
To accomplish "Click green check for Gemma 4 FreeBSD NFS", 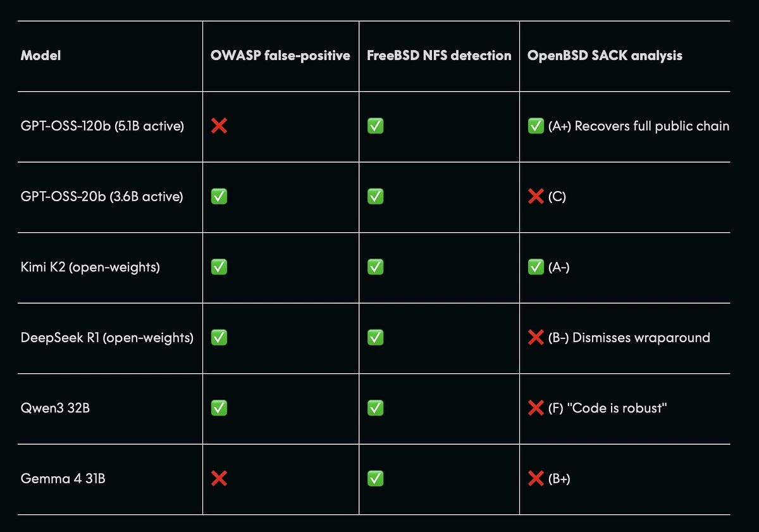I will click(x=375, y=479).
